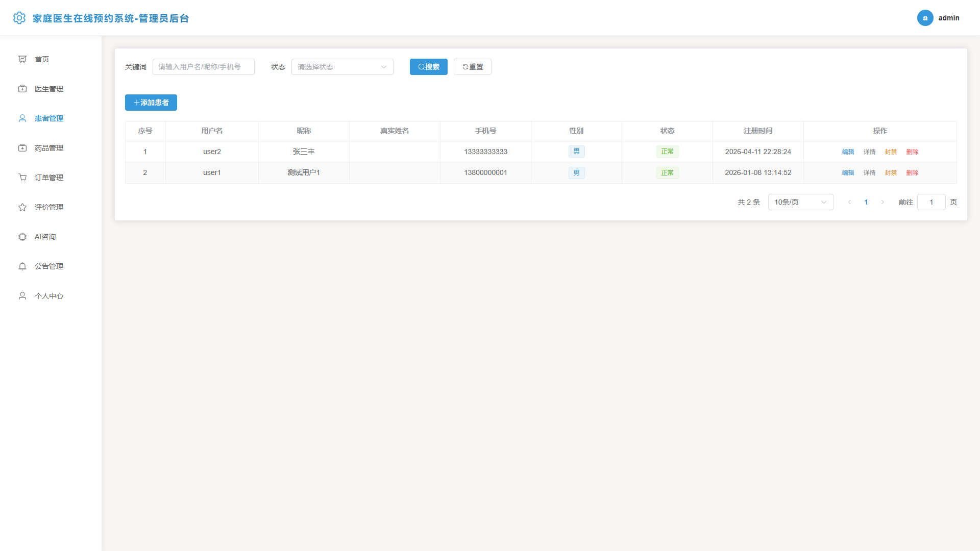980x551 pixels.
Task: Click the previous page arrow
Action: click(849, 202)
